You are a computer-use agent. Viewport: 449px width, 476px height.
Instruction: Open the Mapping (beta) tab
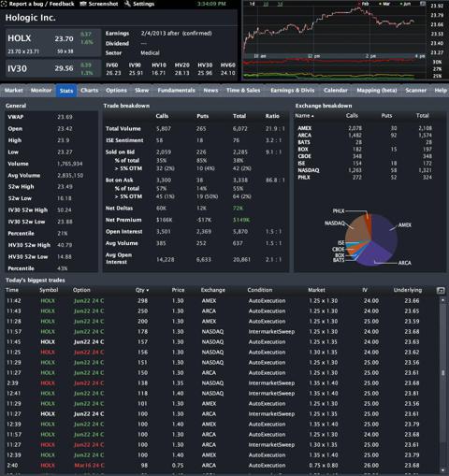[x=377, y=91]
